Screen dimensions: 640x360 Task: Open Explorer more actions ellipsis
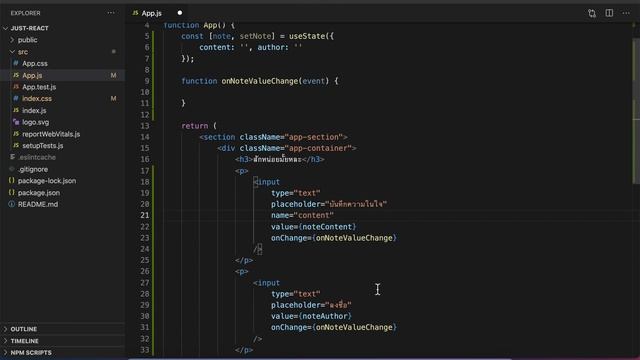(x=111, y=13)
